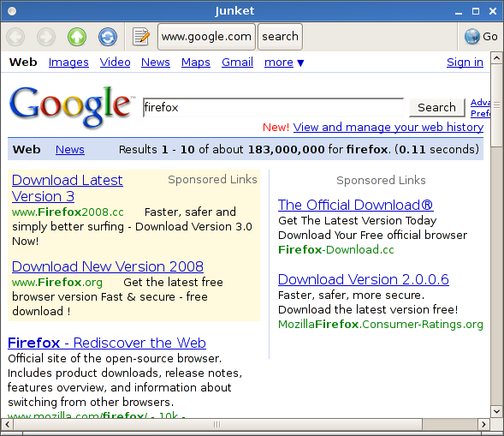Click the www.Firefox2008.cc green URL text

coord(68,212)
